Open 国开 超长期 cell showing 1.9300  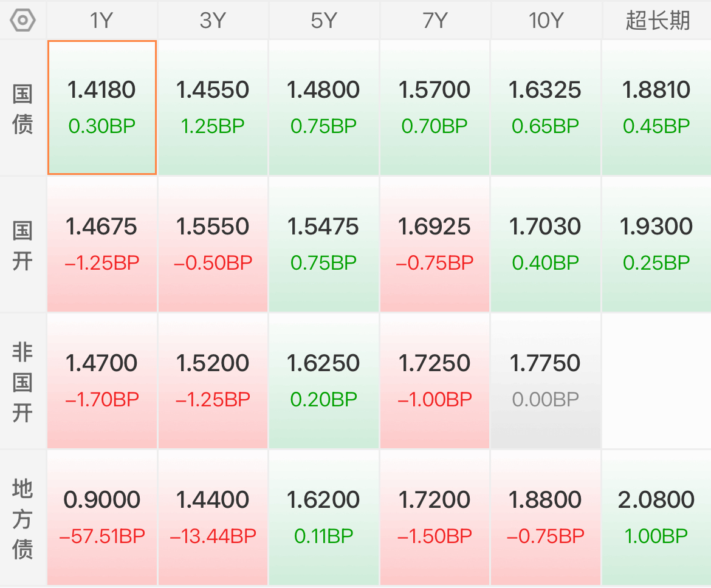pyautogui.click(x=656, y=244)
